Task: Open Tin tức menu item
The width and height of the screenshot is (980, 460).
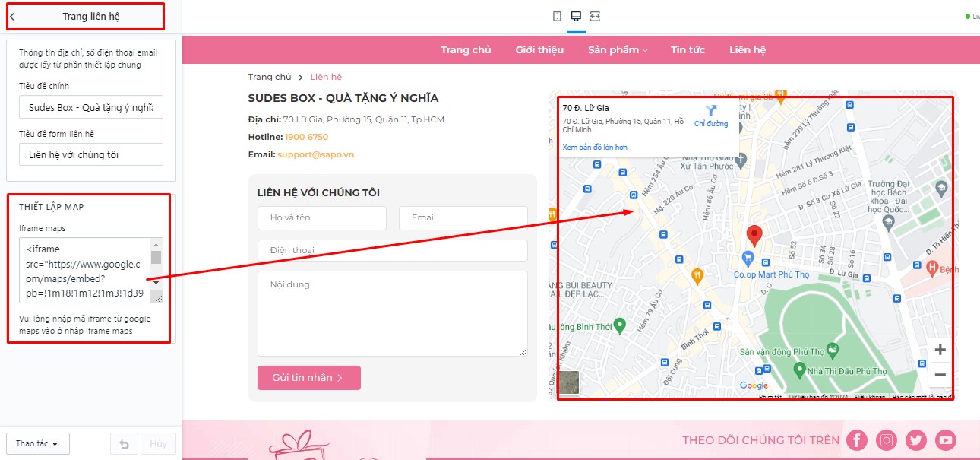Action: point(688,49)
